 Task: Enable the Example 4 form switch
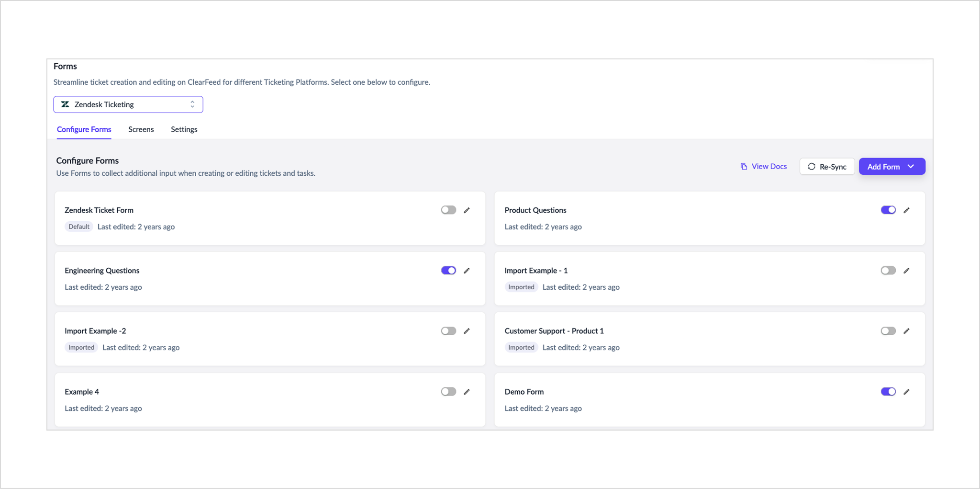448,392
